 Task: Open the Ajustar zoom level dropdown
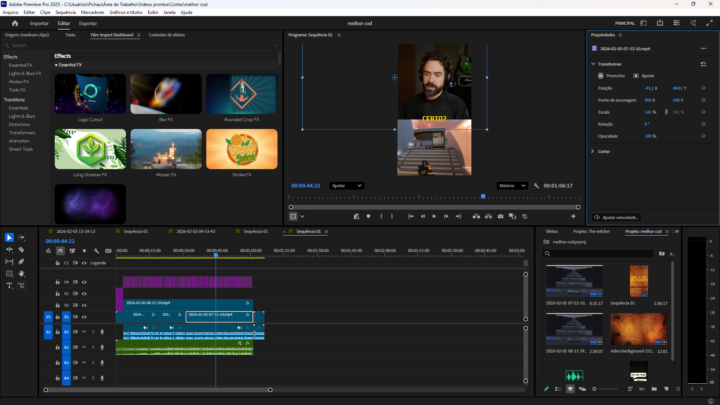point(346,185)
